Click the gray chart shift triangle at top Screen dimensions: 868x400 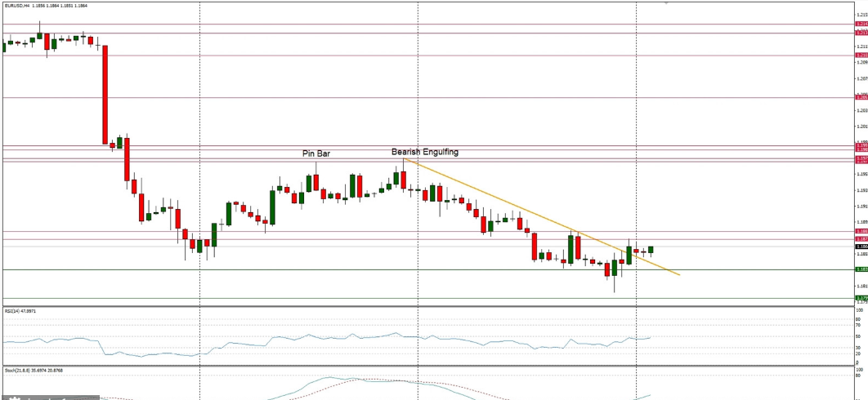(666, 3)
